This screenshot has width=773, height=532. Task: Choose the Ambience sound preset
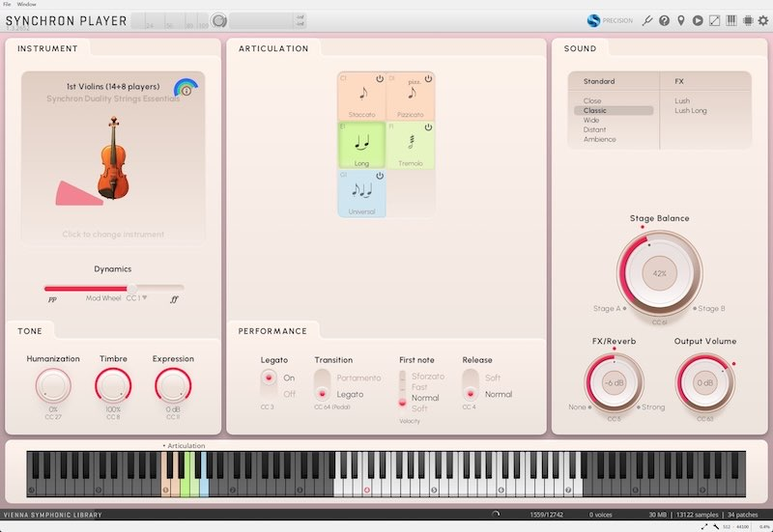tap(600, 140)
